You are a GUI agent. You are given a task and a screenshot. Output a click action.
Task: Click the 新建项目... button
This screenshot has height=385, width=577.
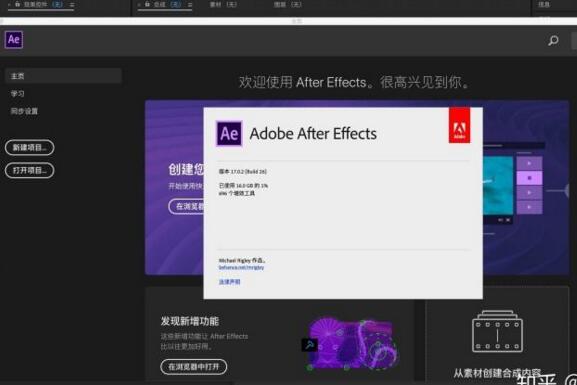point(29,147)
